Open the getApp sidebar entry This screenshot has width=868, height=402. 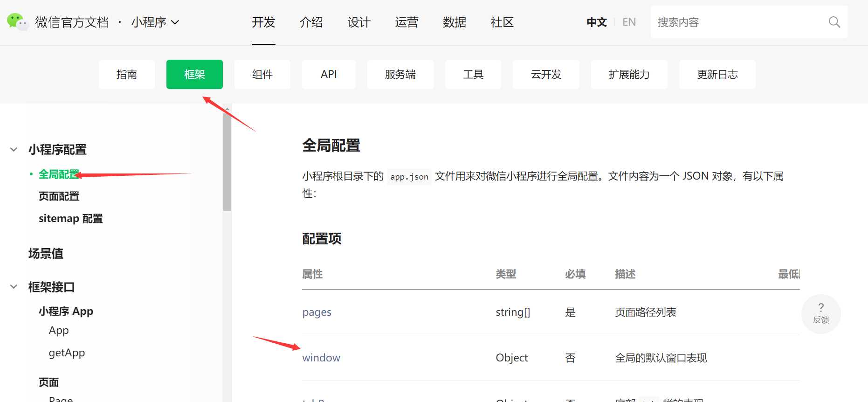coord(67,353)
